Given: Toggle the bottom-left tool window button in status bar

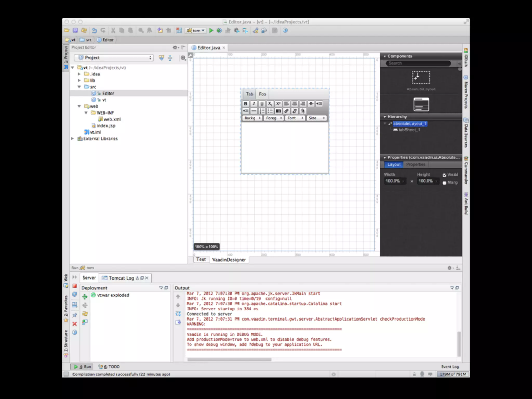Looking at the screenshot, I should [x=66, y=374].
